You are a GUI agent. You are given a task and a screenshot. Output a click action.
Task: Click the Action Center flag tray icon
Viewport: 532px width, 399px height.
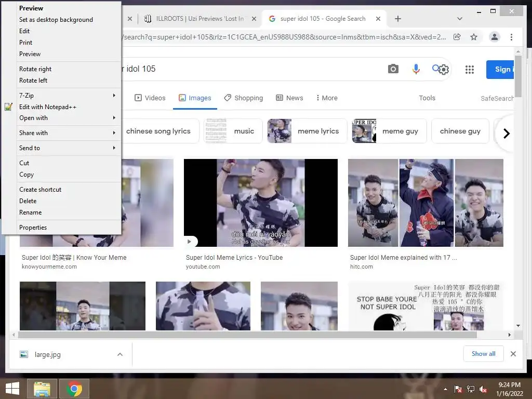458,389
